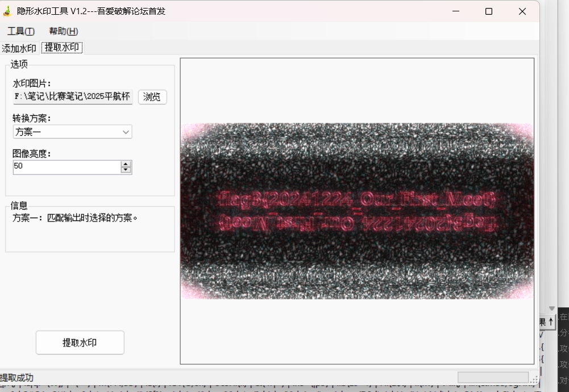The image size is (569, 392).
Task: Close the 隐形水印工具 window
Action: tap(522, 11)
